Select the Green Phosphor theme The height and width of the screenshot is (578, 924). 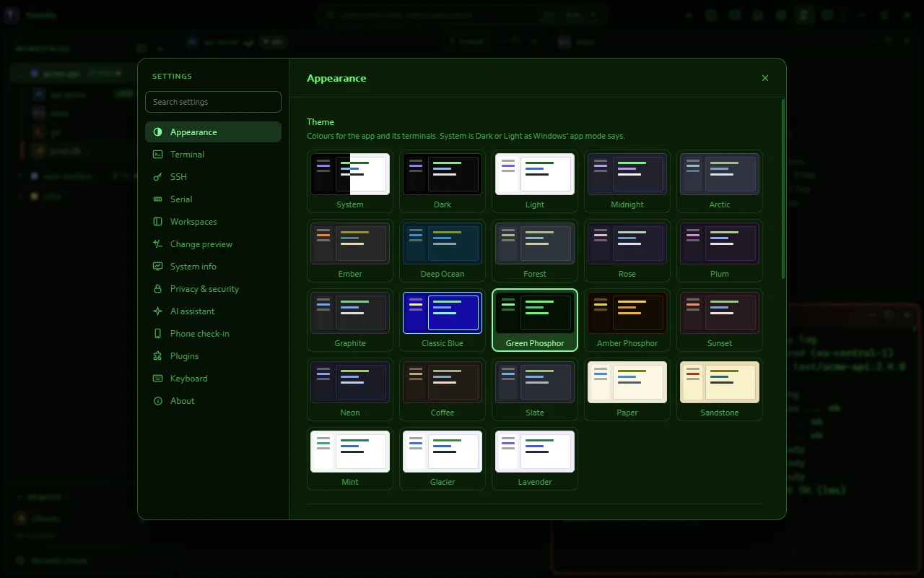point(535,320)
